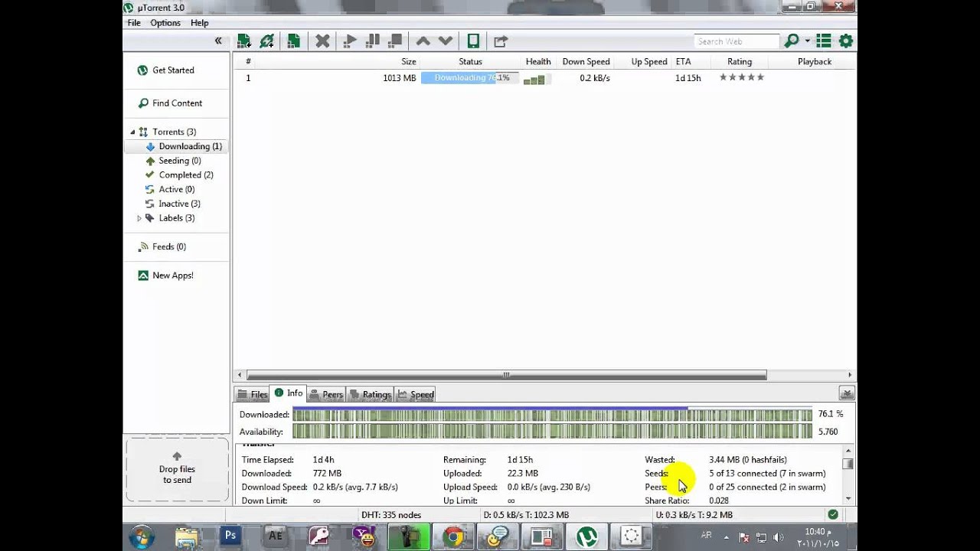The image size is (980, 551).
Task: Open New Apps! in the sidebar
Action: pyautogui.click(x=172, y=275)
